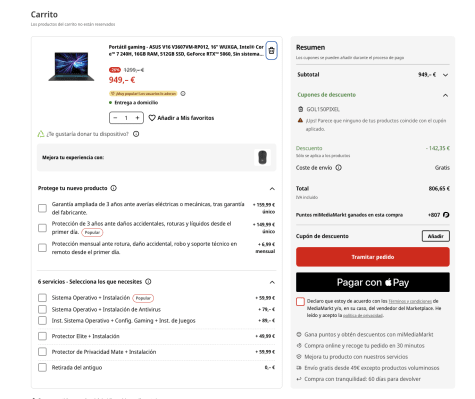The height and width of the screenshot is (399, 475).
Task: Open info icon beside popular badge
Action: [x=183, y=94]
